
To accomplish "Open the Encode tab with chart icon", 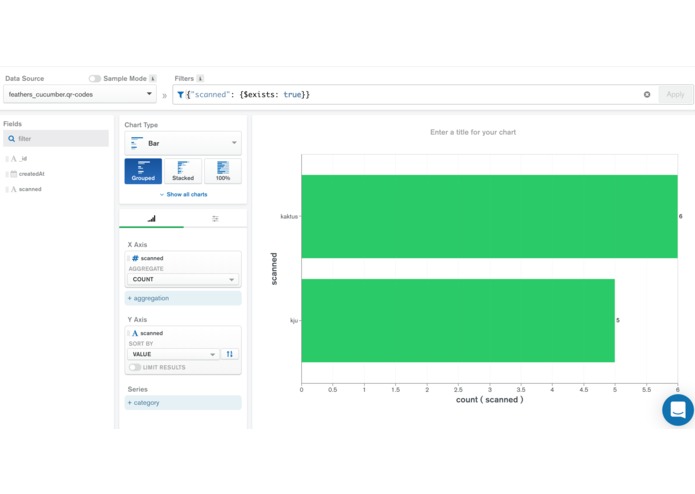I will tap(152, 218).
